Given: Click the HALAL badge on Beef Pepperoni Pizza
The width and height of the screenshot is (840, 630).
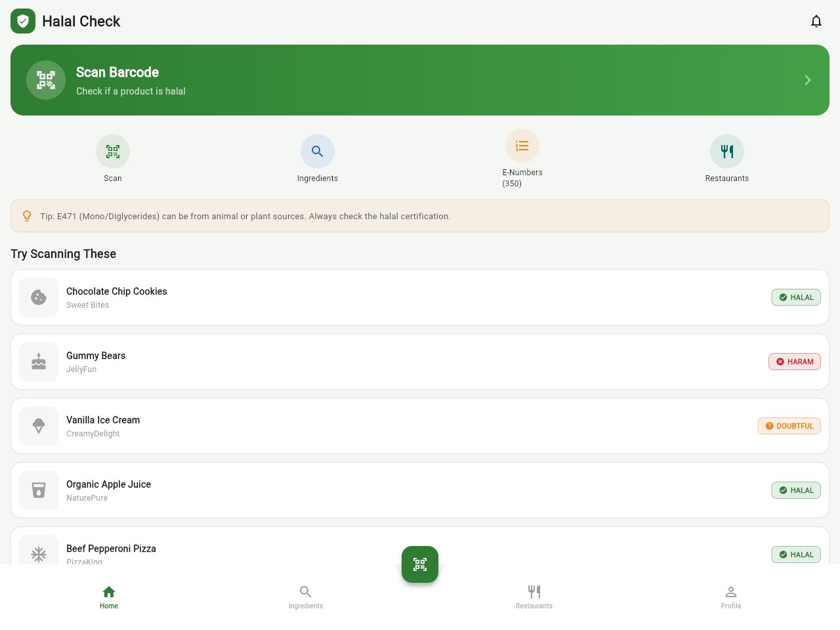Looking at the screenshot, I should [796, 555].
